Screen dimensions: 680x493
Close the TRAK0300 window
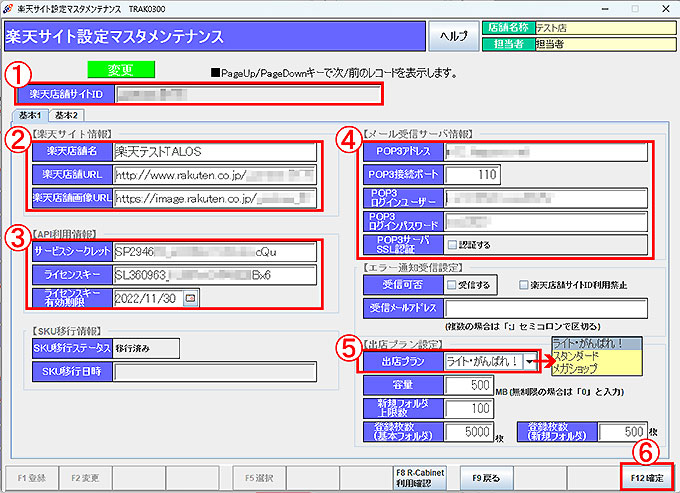666,9
